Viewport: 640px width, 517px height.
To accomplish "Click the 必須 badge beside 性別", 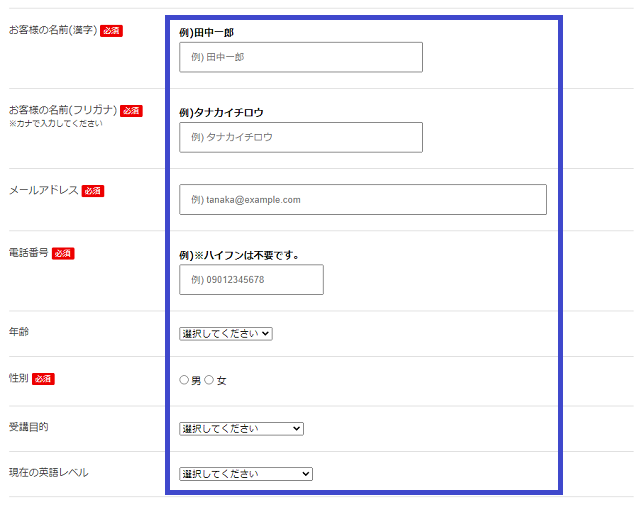I will tap(43, 379).
